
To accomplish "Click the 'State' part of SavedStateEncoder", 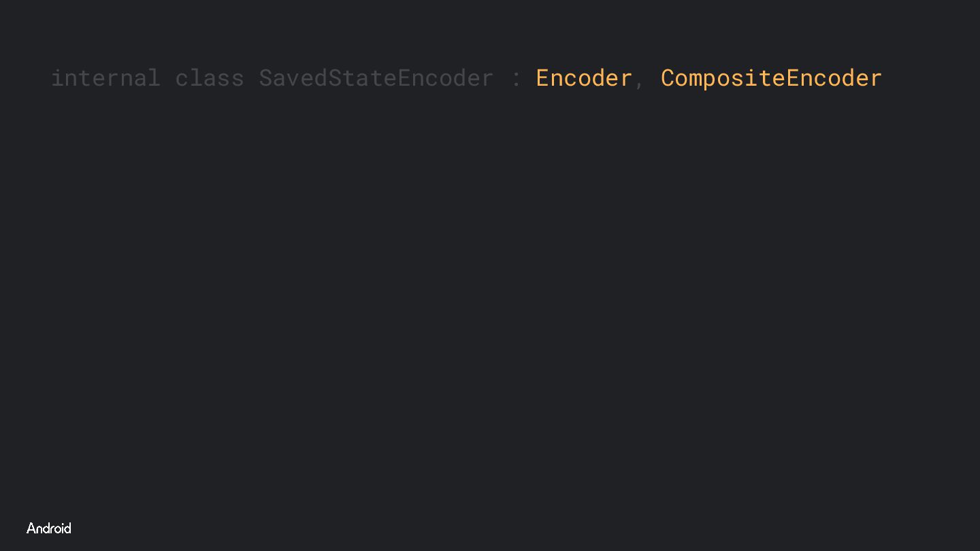I will coord(362,78).
